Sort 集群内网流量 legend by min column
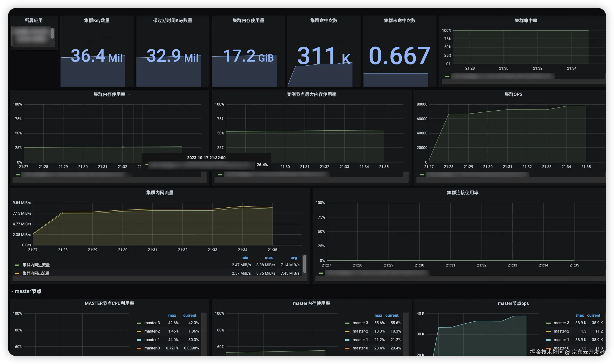 [x=245, y=258]
